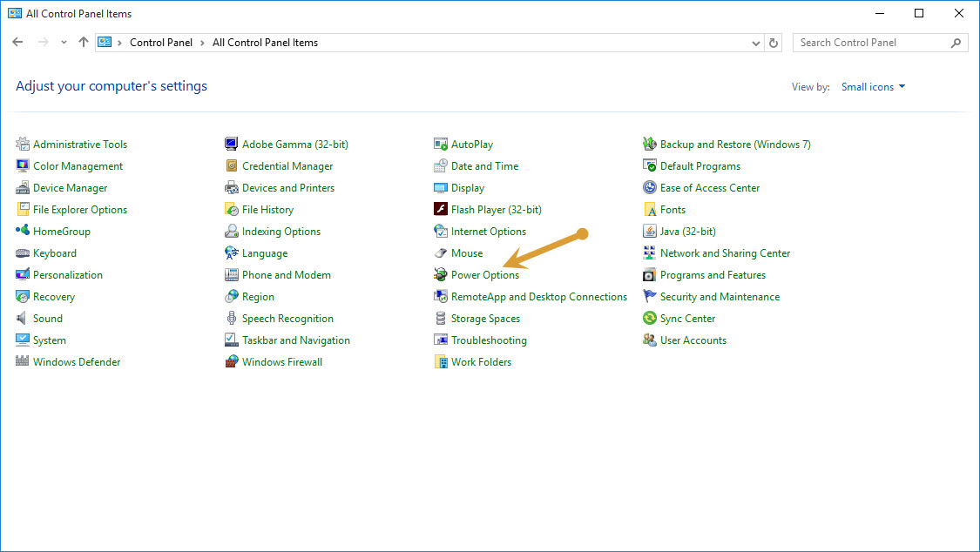
Task: Open Programs and Features link
Action: [713, 275]
